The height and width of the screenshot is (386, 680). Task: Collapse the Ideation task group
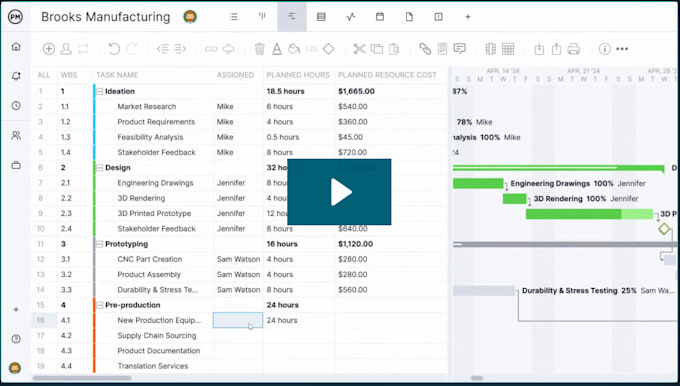tap(99, 91)
